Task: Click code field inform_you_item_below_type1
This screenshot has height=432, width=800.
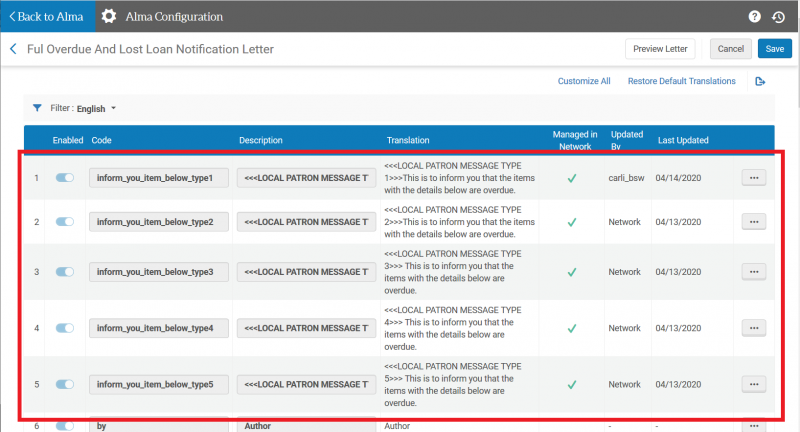Action: pyautogui.click(x=159, y=178)
